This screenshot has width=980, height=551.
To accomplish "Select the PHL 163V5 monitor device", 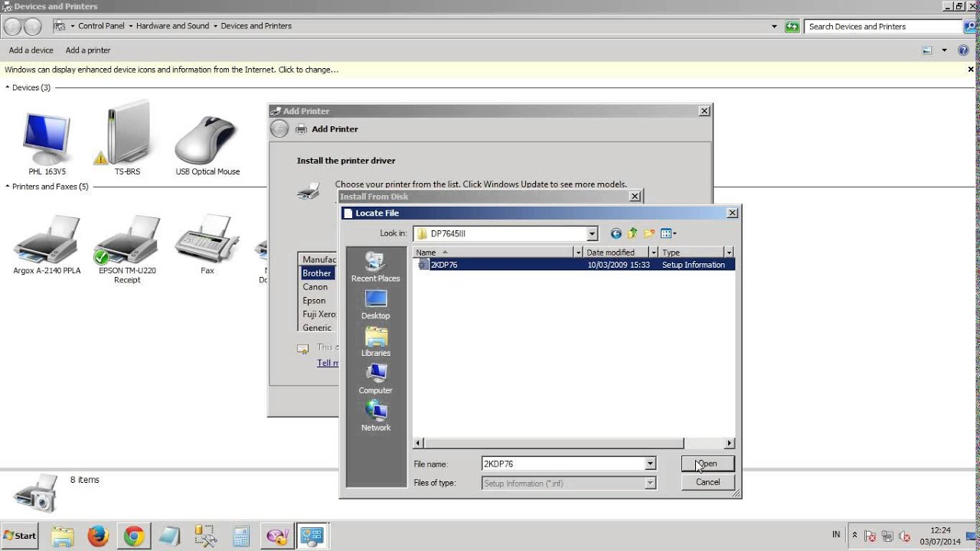I will 47,143.
